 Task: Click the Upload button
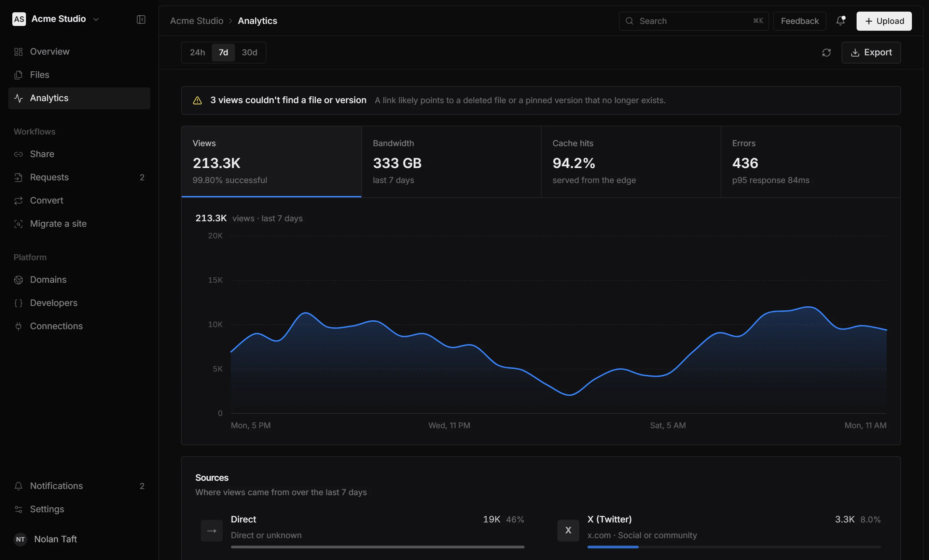[884, 21]
